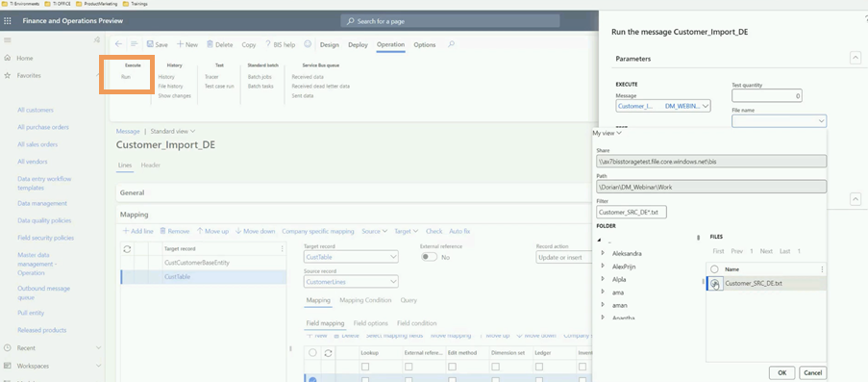Open the Mapping Condition tab
The height and width of the screenshot is (382, 868).
[365, 300]
